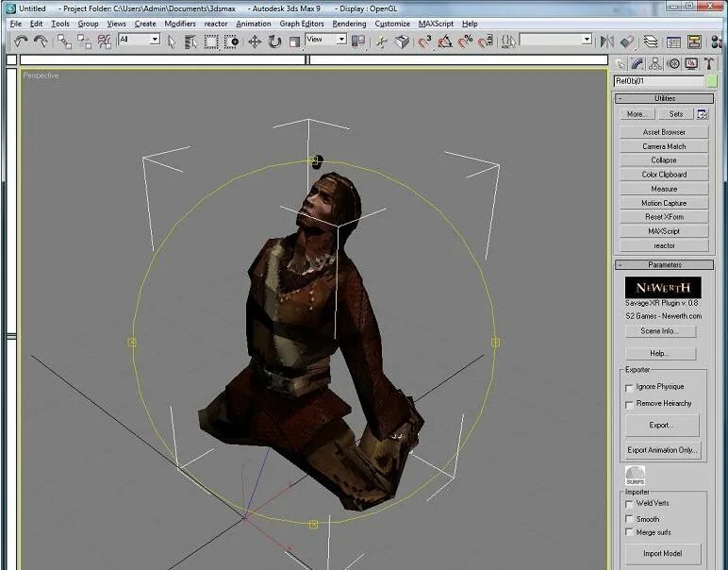Enable the Weld Verts checkbox

coord(629,504)
